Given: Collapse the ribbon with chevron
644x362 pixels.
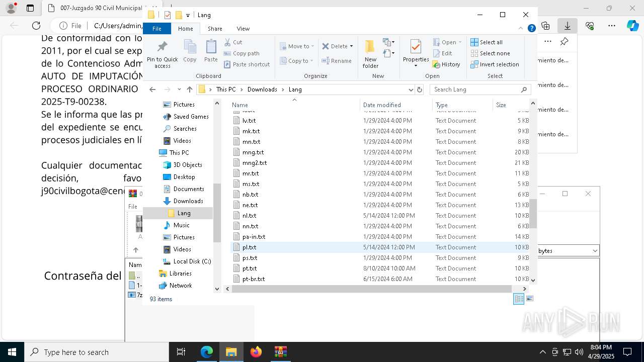Looking at the screenshot, I should click(521, 29).
